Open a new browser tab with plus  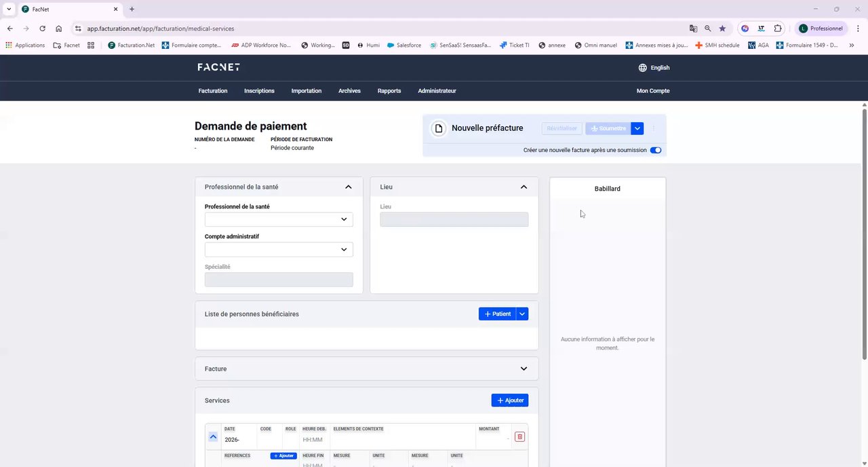tap(132, 9)
